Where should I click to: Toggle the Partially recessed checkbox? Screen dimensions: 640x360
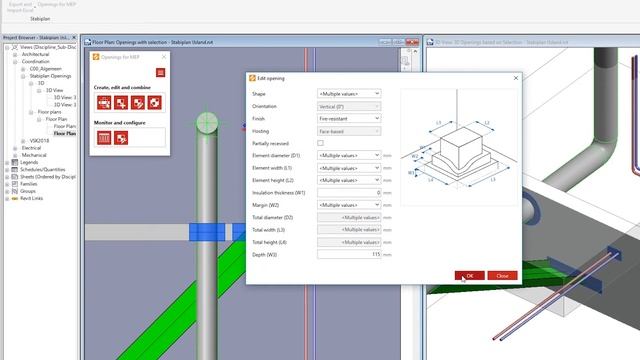click(x=320, y=143)
